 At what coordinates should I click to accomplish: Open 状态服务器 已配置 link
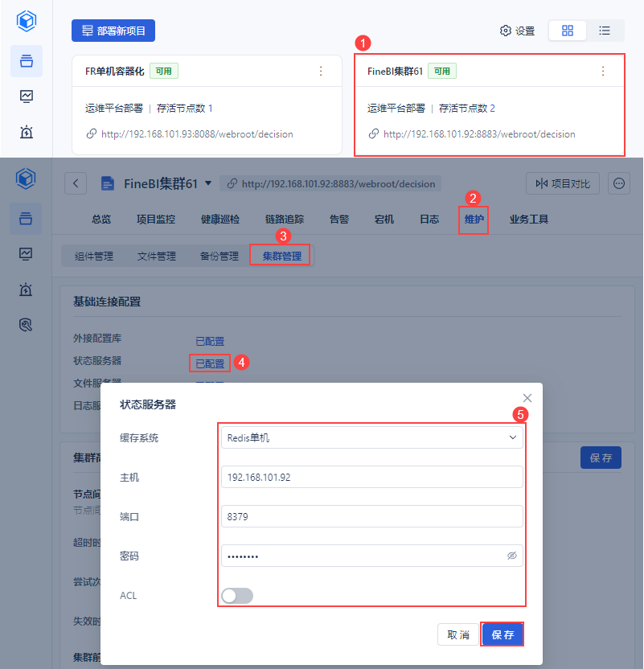pyautogui.click(x=210, y=363)
